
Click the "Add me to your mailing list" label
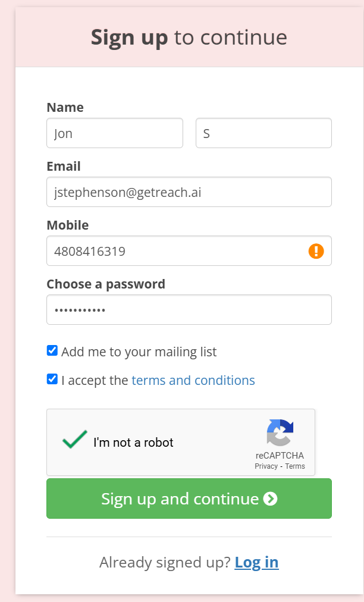click(x=139, y=352)
